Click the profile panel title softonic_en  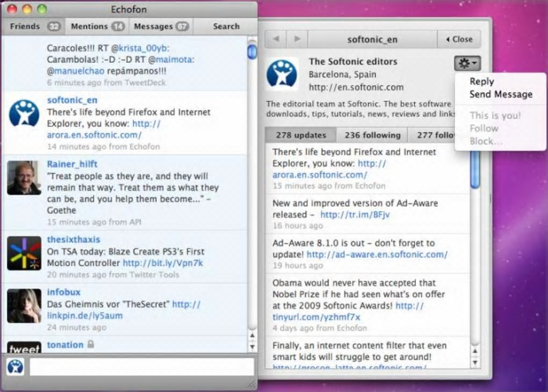(372, 40)
